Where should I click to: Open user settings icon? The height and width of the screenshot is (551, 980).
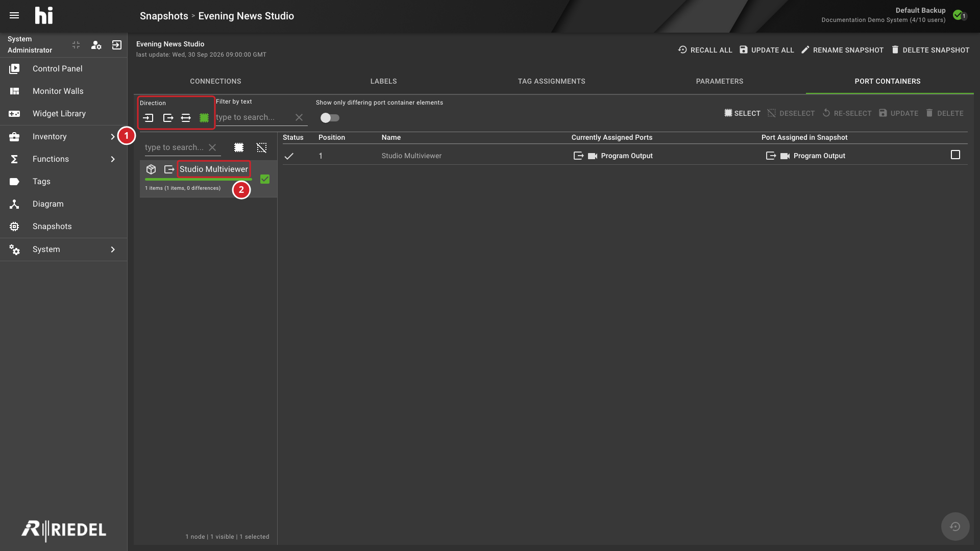[x=96, y=45]
